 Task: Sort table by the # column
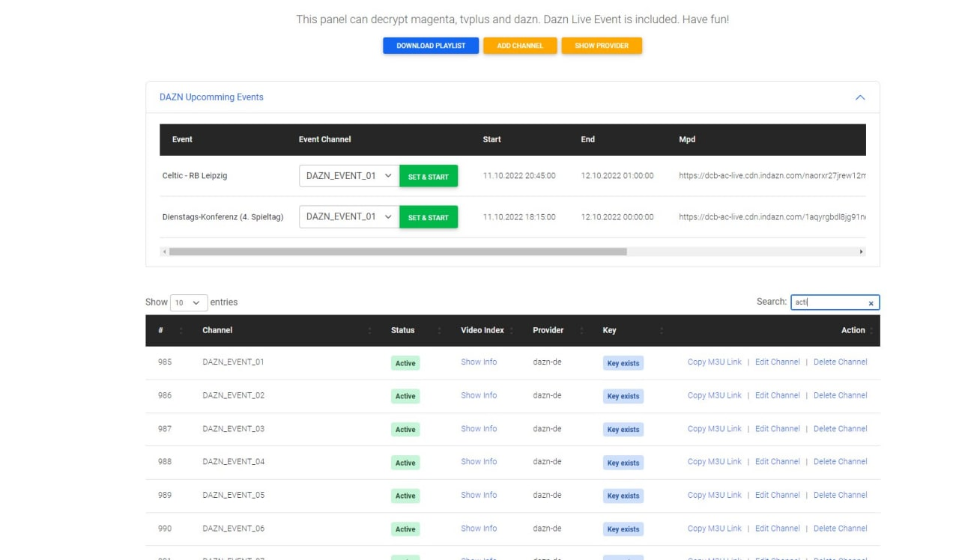coord(170,330)
